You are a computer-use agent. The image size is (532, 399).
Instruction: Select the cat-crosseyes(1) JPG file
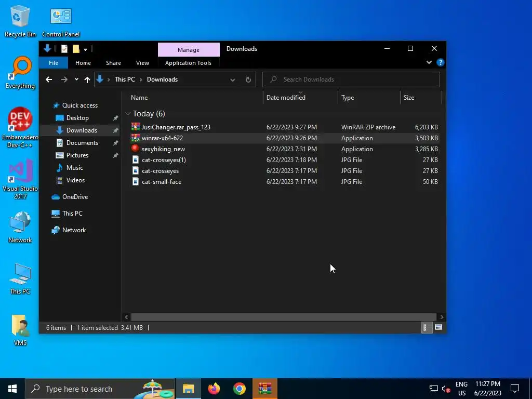coord(284,160)
